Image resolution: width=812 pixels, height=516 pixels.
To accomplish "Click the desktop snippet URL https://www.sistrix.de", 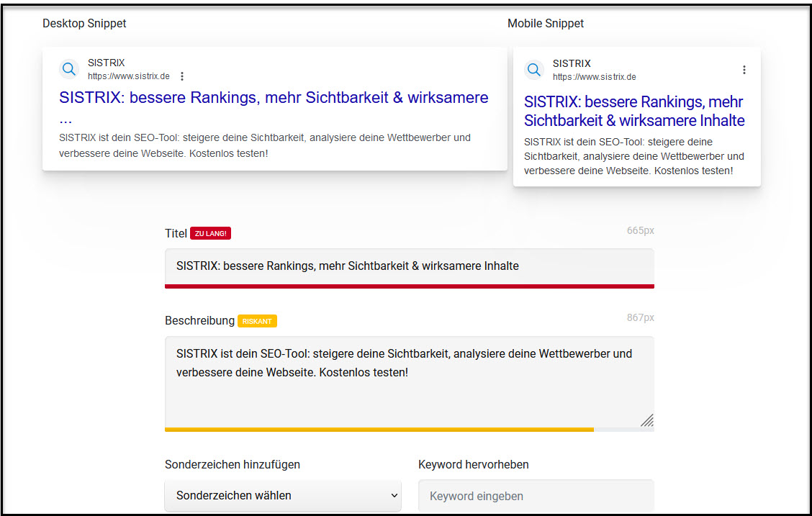I will coord(128,76).
